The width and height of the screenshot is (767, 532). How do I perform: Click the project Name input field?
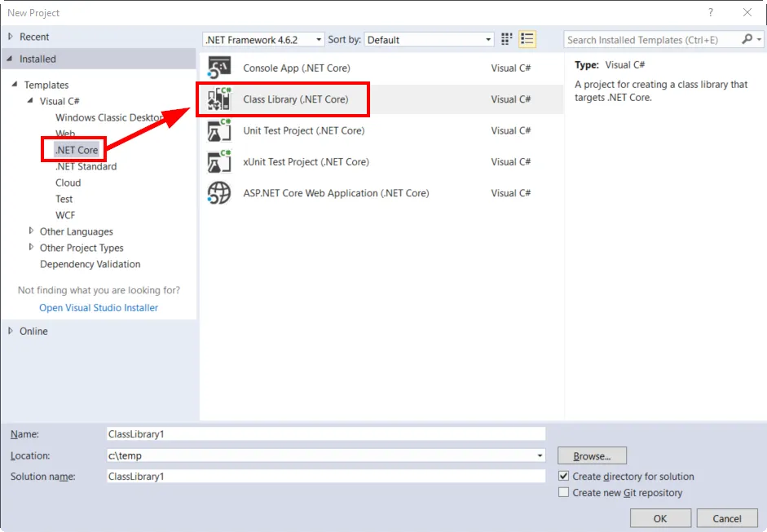(x=326, y=433)
